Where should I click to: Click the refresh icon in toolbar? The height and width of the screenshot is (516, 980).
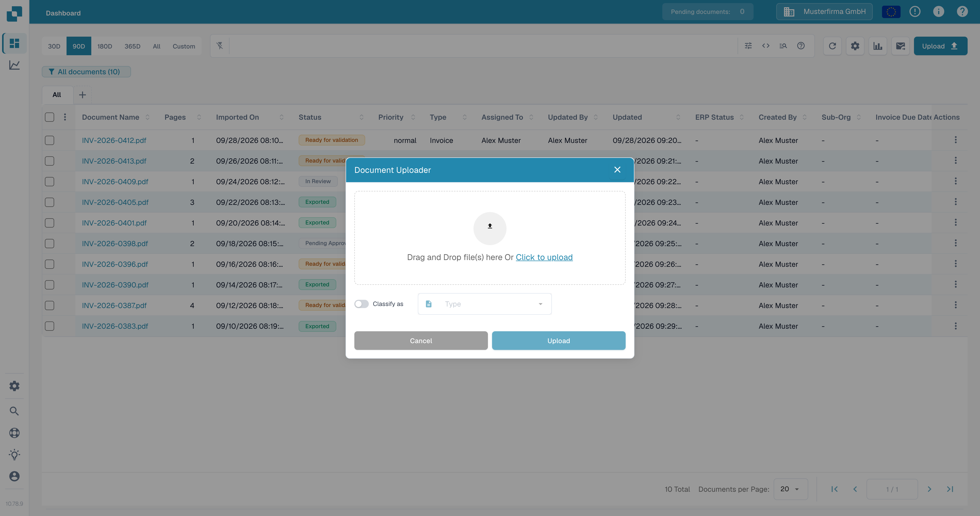[x=832, y=46]
